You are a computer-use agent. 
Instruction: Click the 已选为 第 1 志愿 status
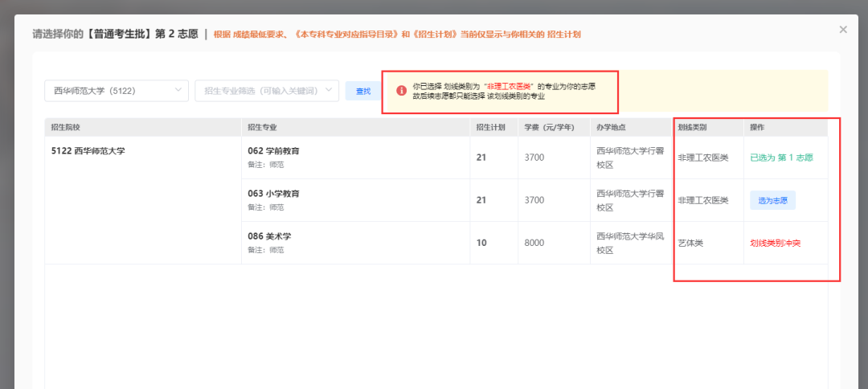coord(781,158)
